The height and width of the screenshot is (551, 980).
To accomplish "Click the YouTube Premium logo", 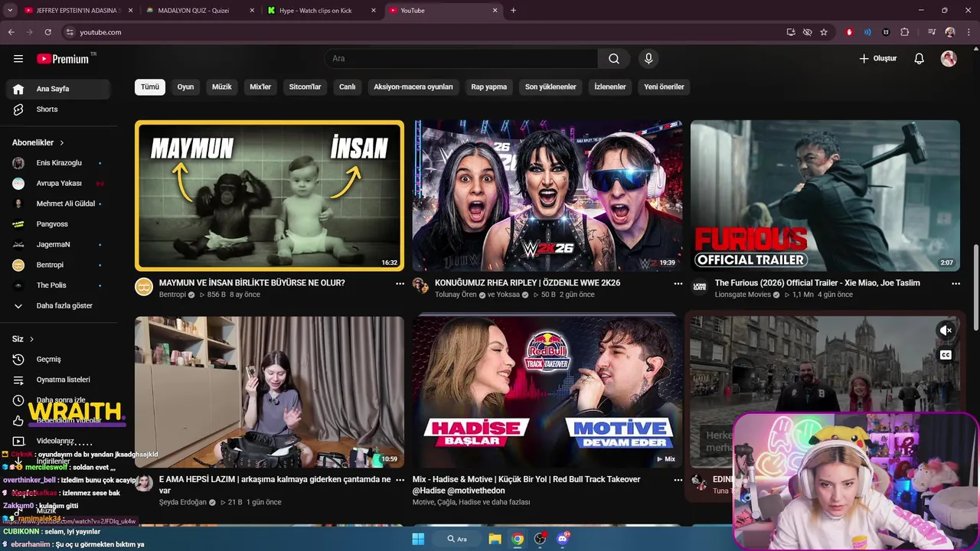I will pyautogui.click(x=63, y=59).
